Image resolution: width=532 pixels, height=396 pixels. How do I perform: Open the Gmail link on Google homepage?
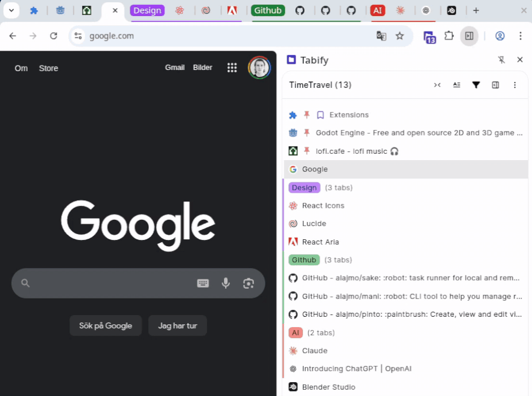[175, 67]
